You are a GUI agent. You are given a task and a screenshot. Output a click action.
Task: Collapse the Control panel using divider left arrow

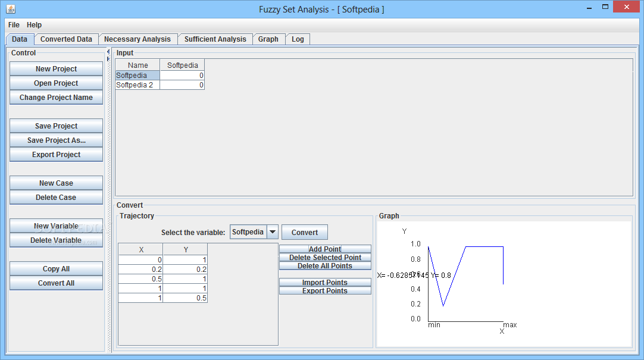click(x=108, y=52)
